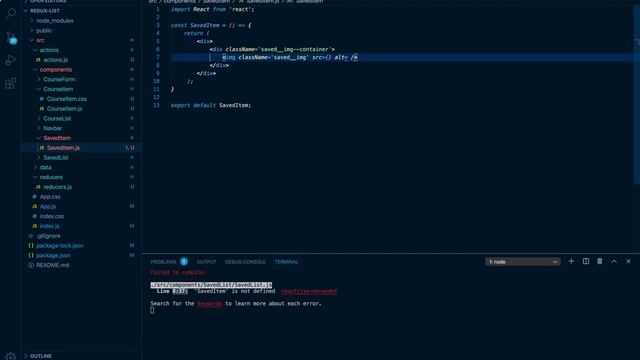Switch to the DEBUG CONSOLE tab
This screenshot has width=640, height=360.
click(245, 262)
